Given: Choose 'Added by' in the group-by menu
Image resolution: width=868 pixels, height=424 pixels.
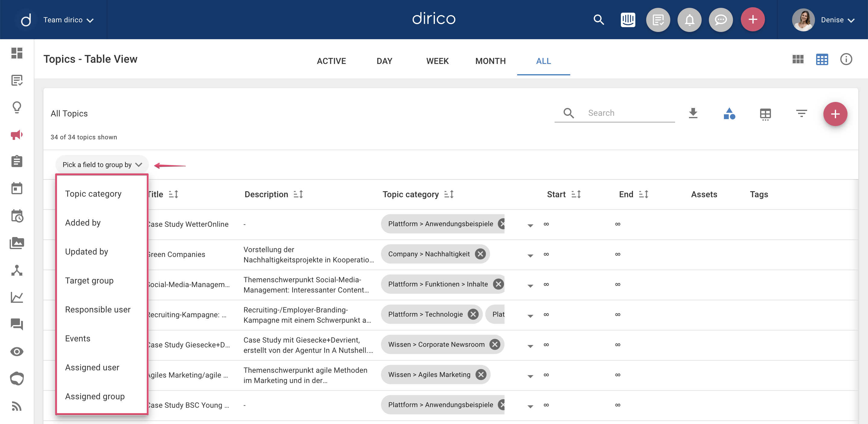Looking at the screenshot, I should pos(102,223).
